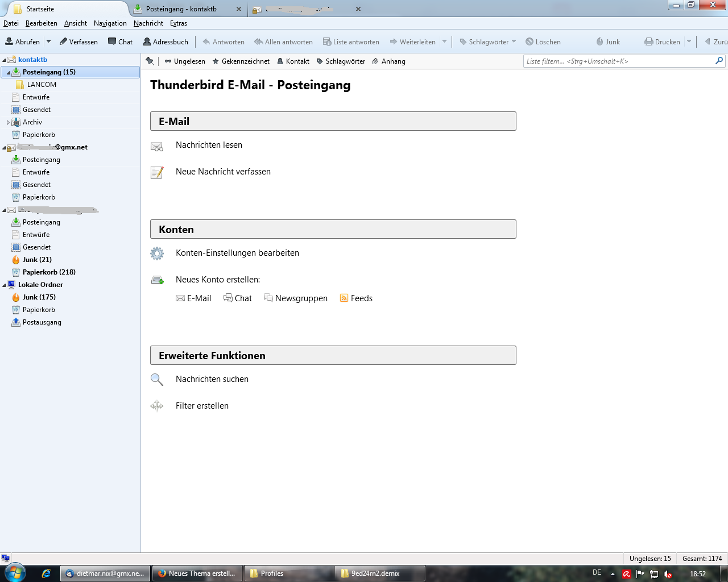Viewport: 728px width, 582px height.
Task: Select the Papierkorb (218) folder
Action: pos(49,272)
